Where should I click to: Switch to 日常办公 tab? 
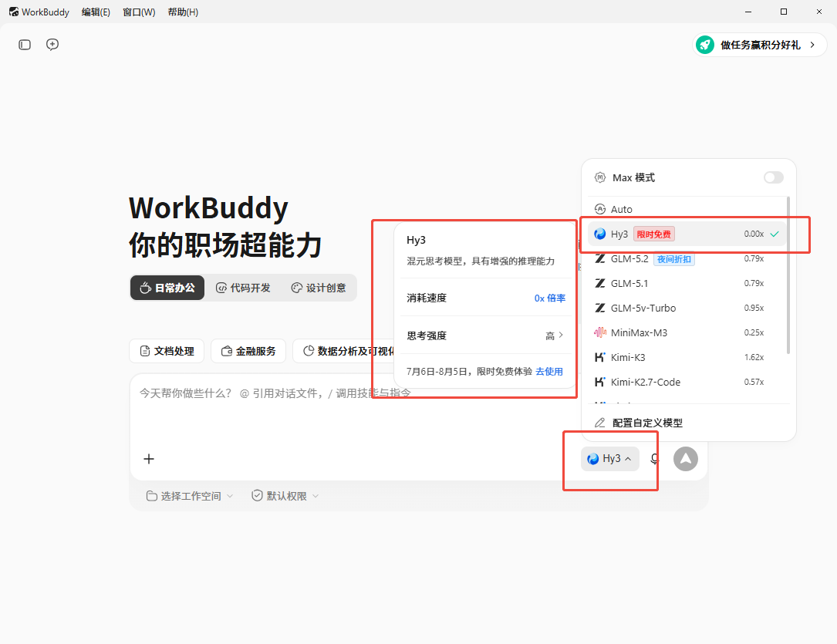point(167,288)
